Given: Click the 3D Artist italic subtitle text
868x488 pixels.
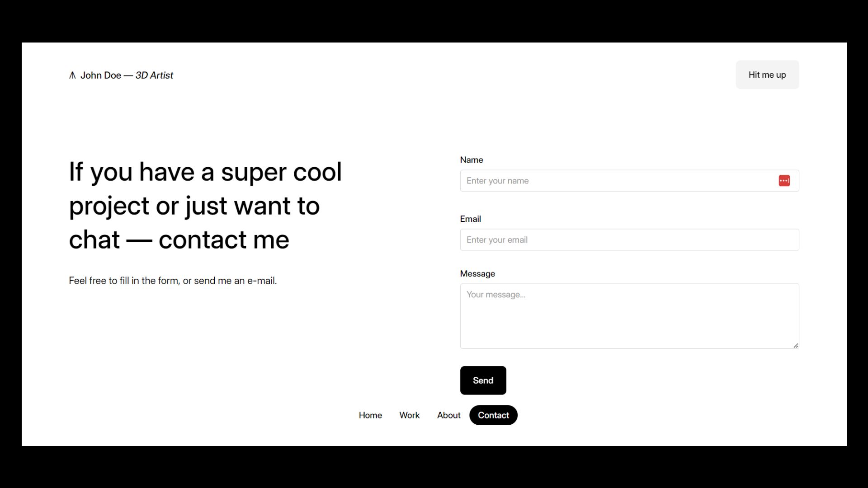Looking at the screenshot, I should [154, 75].
